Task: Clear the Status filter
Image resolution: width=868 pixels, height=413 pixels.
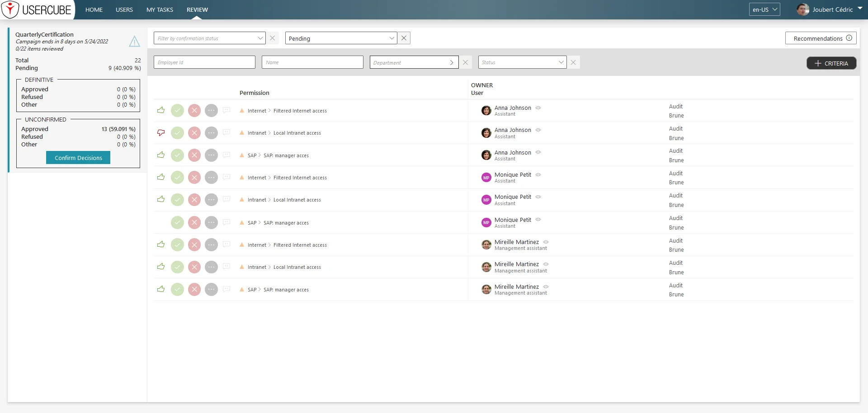Action: point(573,62)
